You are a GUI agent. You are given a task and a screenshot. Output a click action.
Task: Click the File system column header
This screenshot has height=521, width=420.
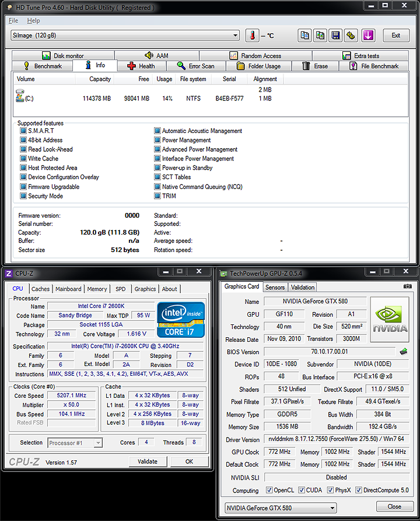tap(193, 79)
